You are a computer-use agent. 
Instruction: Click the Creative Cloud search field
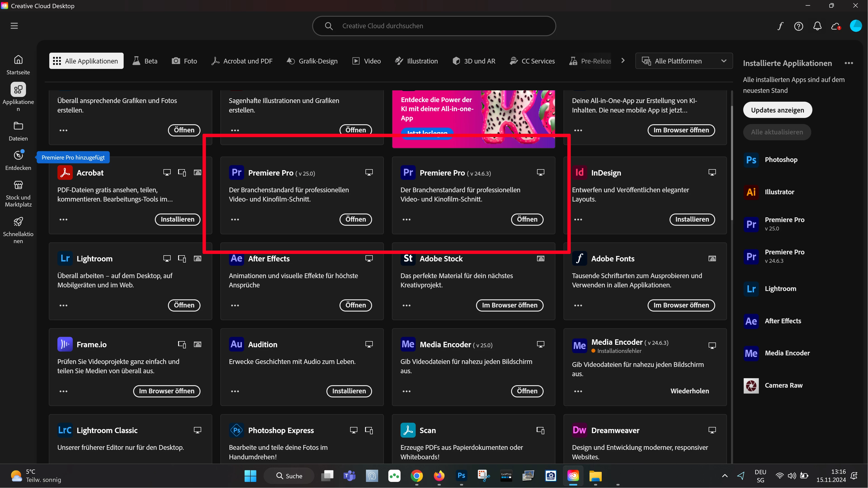click(434, 26)
